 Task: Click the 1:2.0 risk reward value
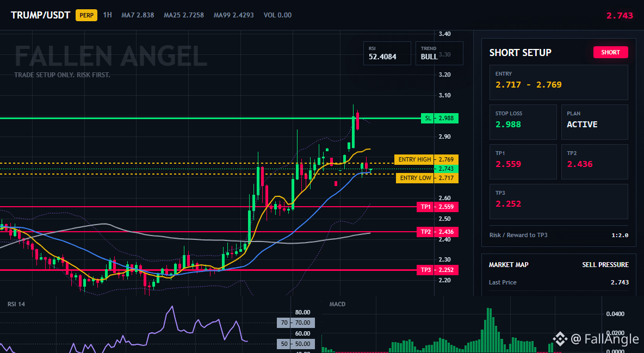(x=620, y=236)
